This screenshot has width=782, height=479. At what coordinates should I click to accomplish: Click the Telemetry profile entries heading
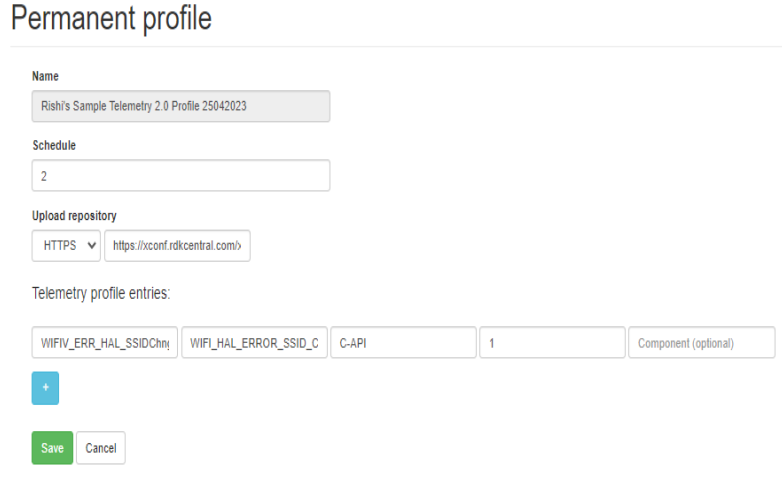coord(102,293)
